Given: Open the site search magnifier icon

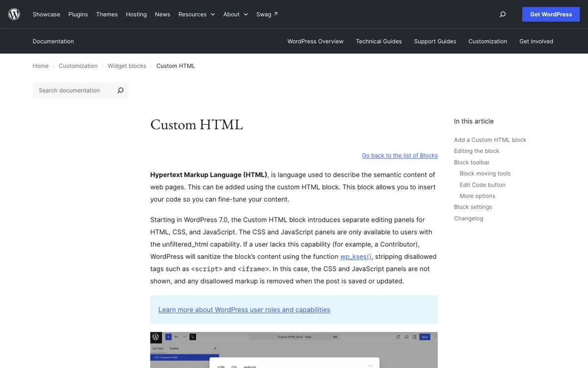Looking at the screenshot, I should point(502,14).
